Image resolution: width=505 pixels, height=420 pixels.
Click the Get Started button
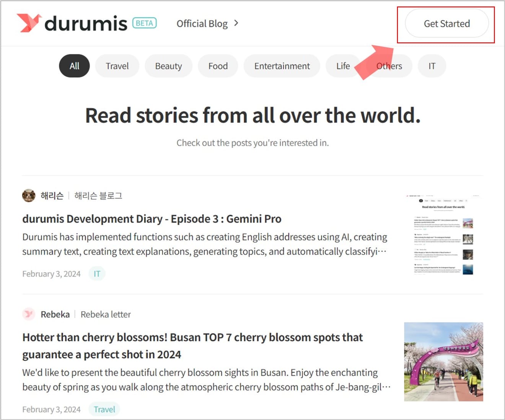(x=447, y=24)
